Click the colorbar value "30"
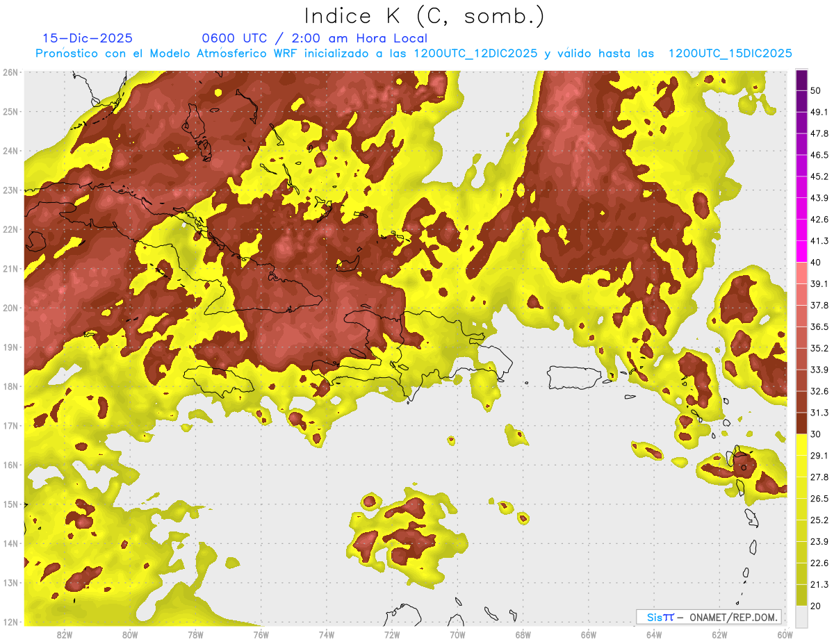The height and width of the screenshot is (644, 834). click(x=817, y=434)
